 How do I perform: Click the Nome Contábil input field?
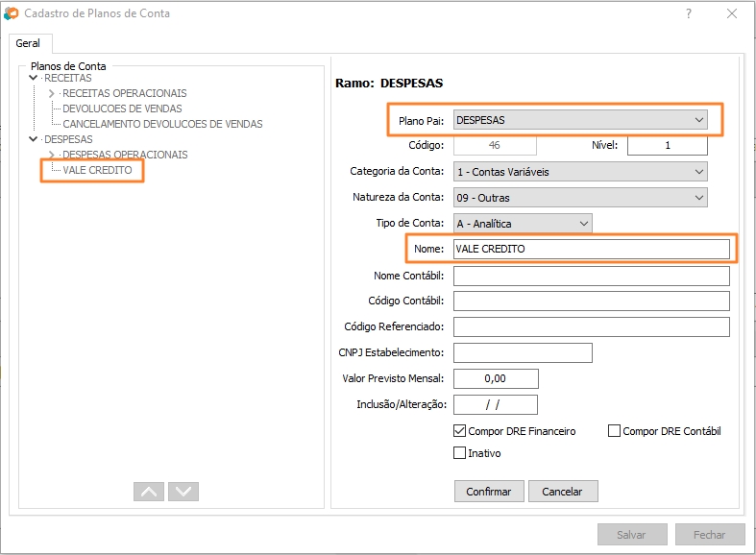(591, 277)
